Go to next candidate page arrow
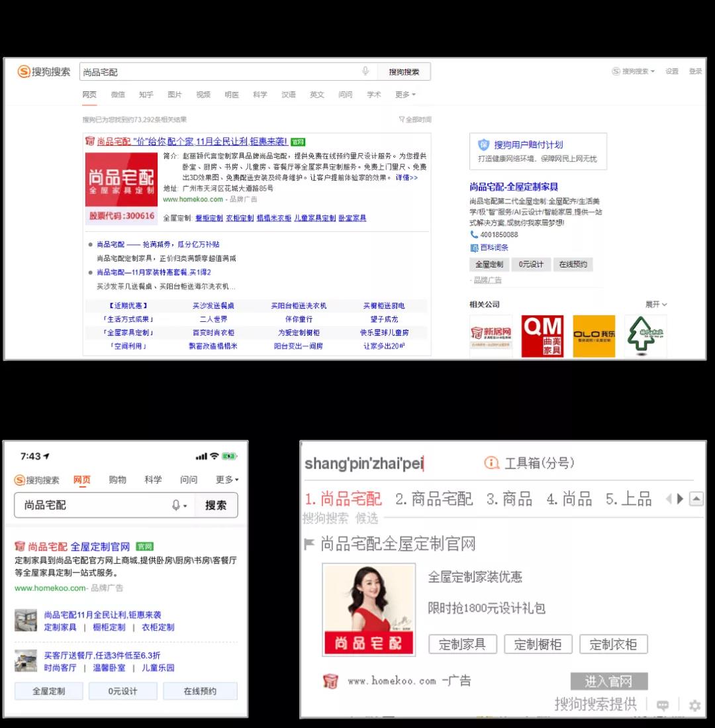 pyautogui.click(x=680, y=499)
